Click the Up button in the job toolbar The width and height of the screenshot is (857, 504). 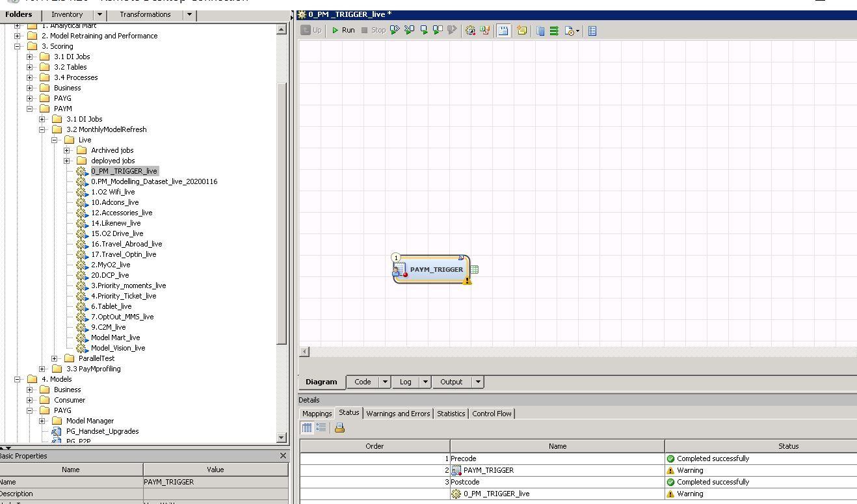[x=310, y=30]
